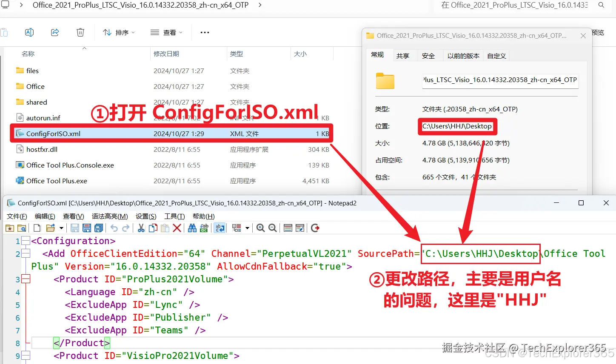Open 语法高亮(M) menu
Viewport: 616px width, 364px height.
coord(110,216)
